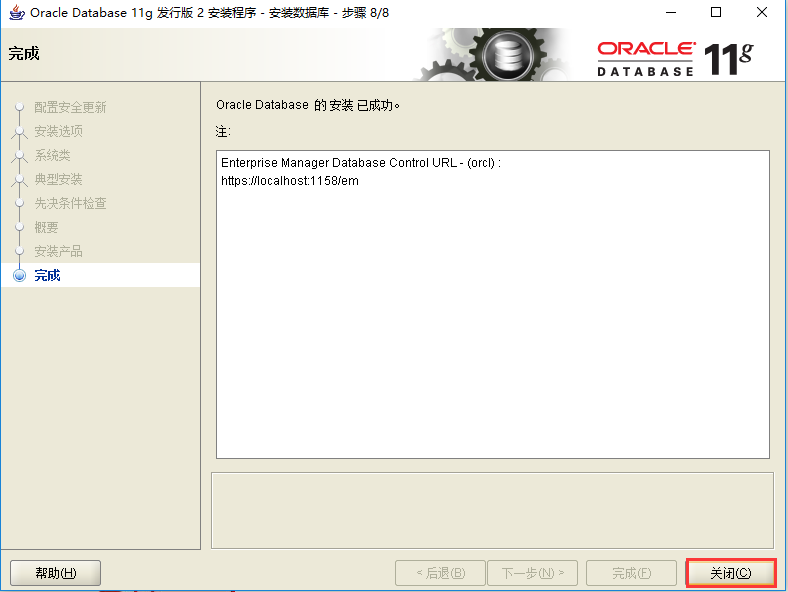Maximize the installer window
Screen dimensions: 788x592
pos(716,13)
